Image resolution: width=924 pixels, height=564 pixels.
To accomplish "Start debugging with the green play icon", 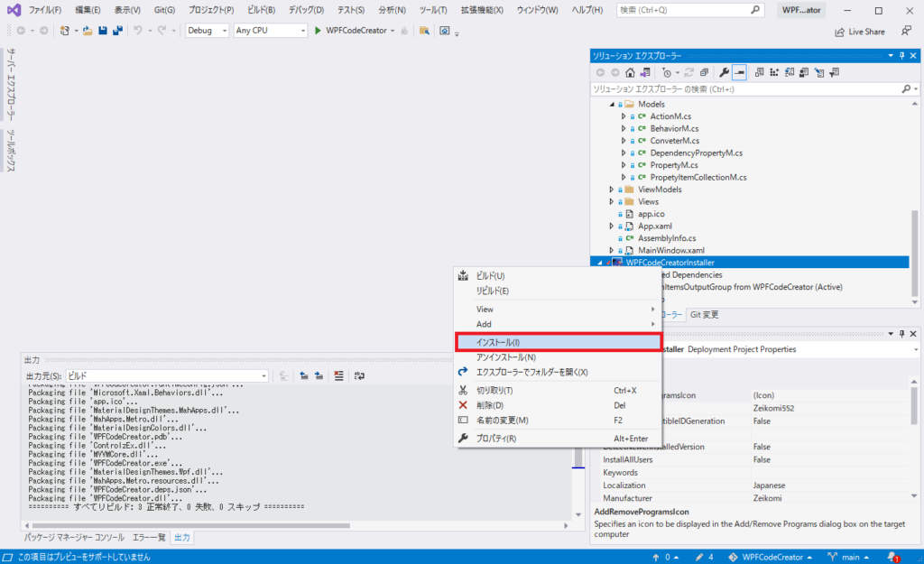I will 318,31.
